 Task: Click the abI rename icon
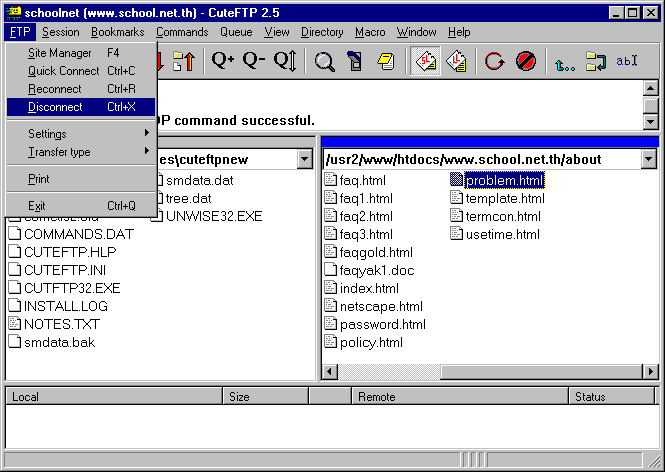pos(627,61)
